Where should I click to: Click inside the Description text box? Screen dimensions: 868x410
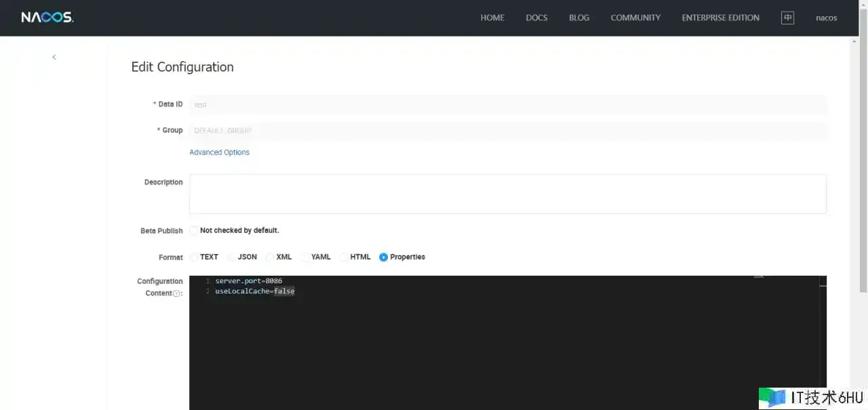pos(507,194)
